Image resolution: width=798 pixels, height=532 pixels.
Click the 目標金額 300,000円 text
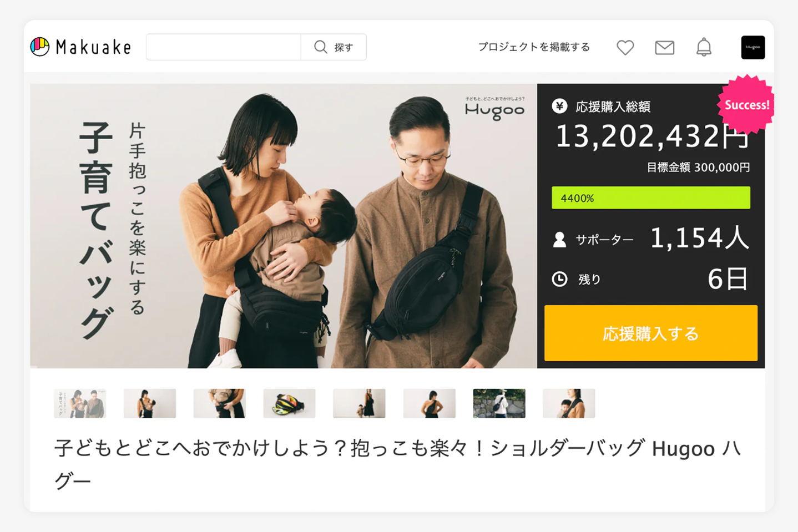698,168
